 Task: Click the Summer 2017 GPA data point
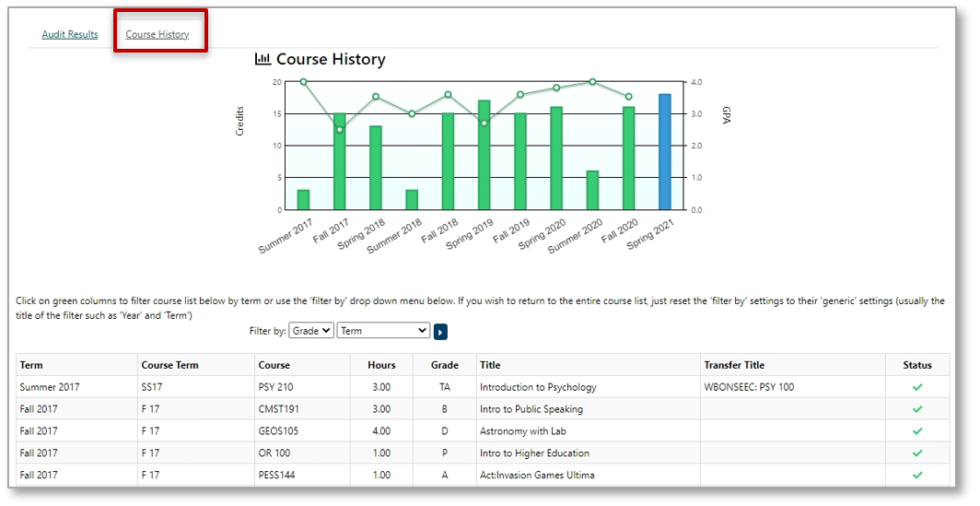pos(303,82)
